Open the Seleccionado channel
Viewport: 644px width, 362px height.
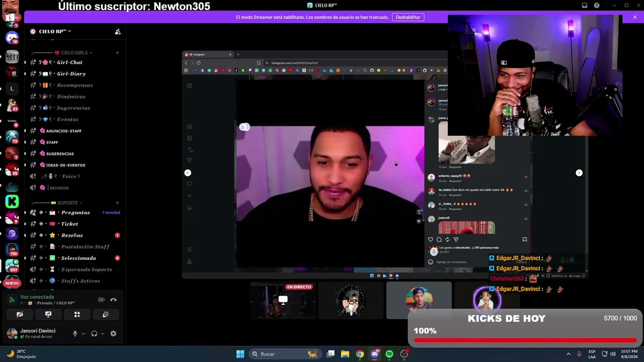point(74,258)
